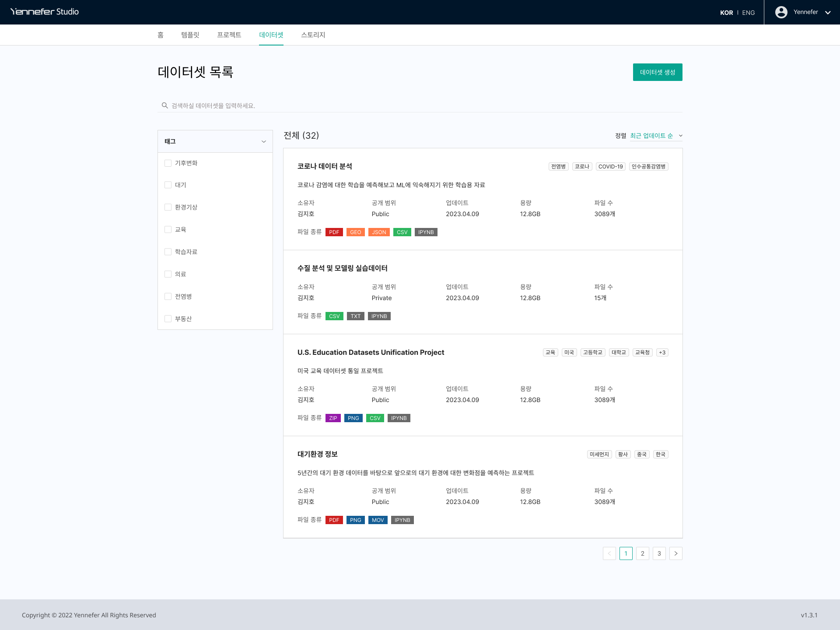Enable the 교육 tag filter

168,230
